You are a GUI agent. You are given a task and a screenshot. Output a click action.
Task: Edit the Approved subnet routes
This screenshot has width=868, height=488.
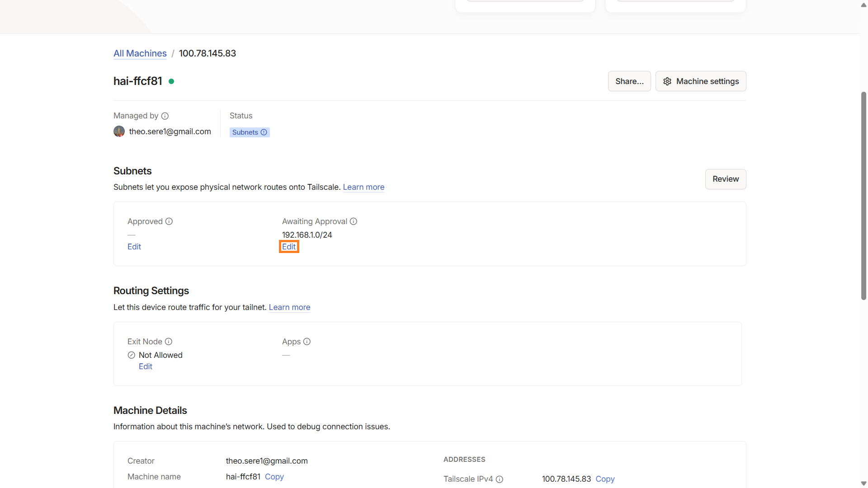click(134, 247)
